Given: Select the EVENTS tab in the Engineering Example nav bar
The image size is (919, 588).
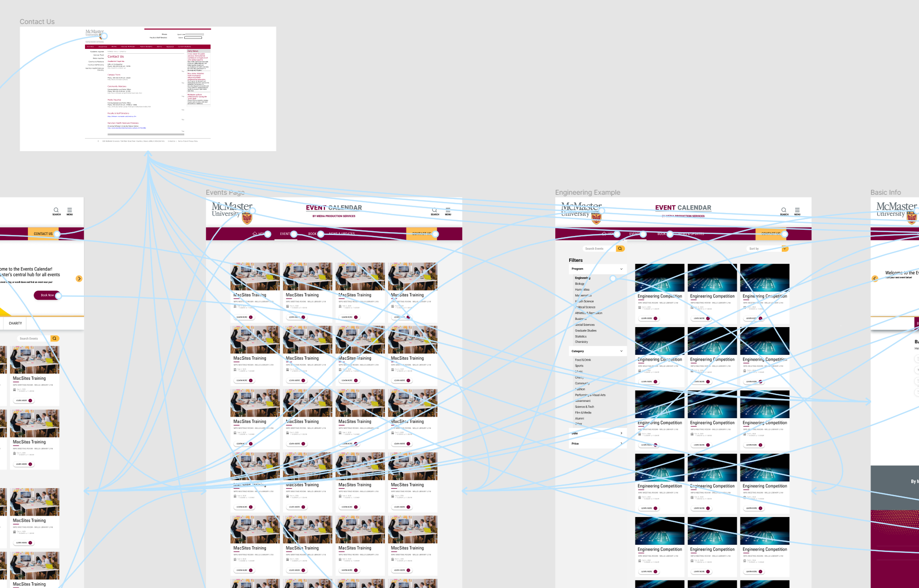Looking at the screenshot, I should [635, 234].
